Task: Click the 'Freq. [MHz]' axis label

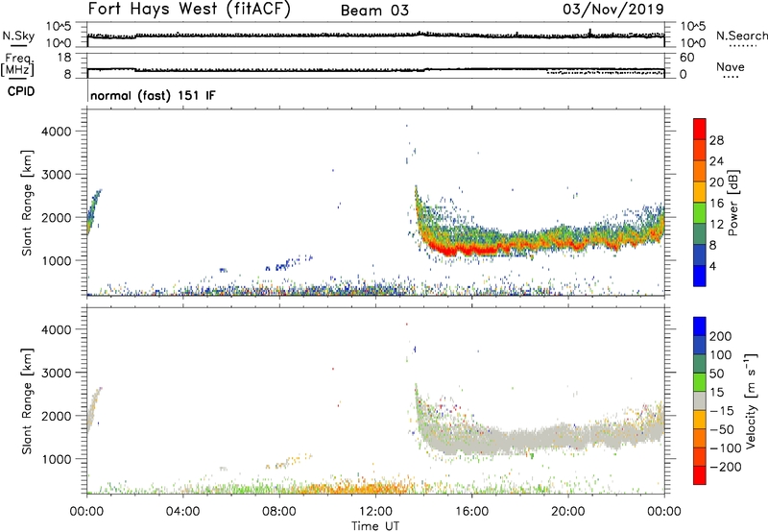Action: click(x=18, y=64)
